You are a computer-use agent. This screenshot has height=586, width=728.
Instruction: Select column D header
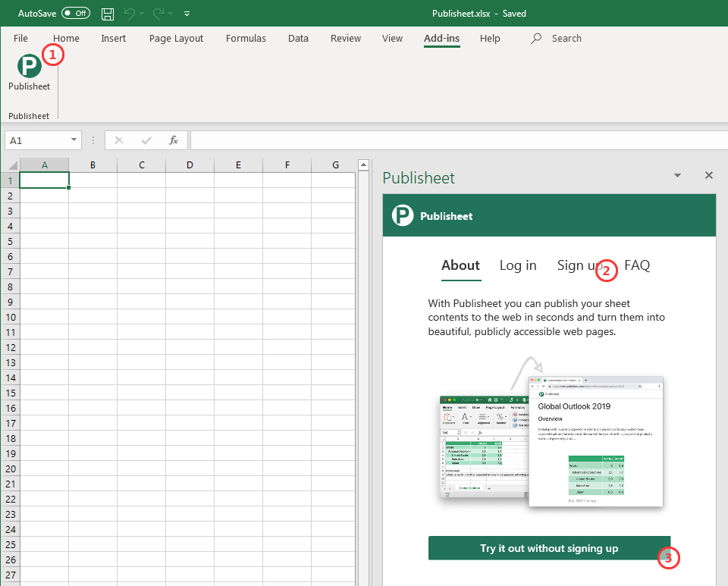tap(190, 165)
